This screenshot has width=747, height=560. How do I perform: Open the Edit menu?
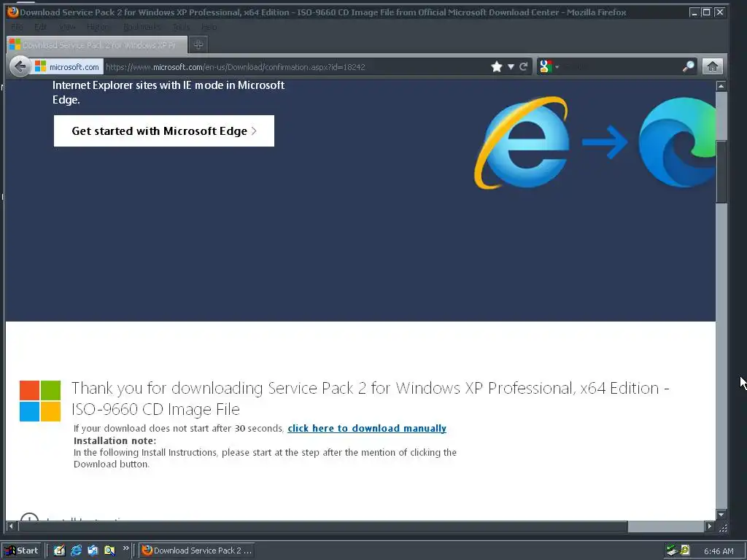point(41,27)
